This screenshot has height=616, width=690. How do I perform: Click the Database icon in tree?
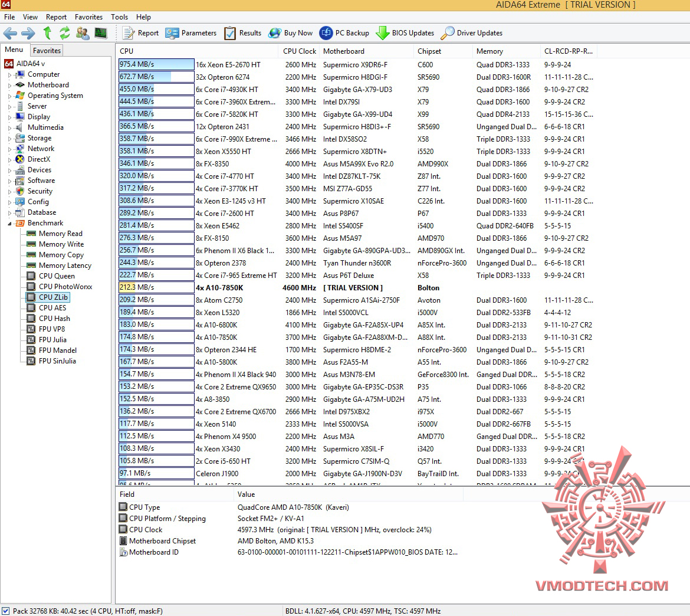pyautogui.click(x=20, y=212)
